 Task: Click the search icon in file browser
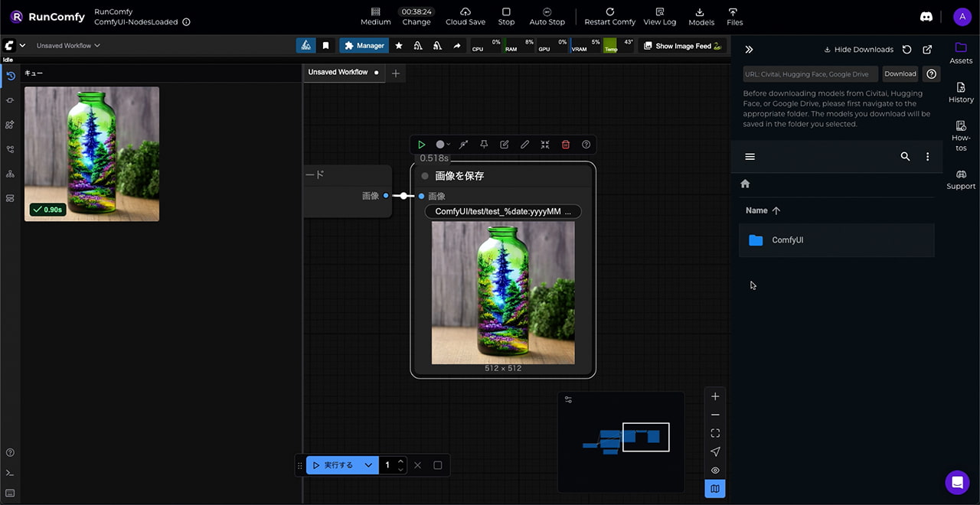[905, 157]
